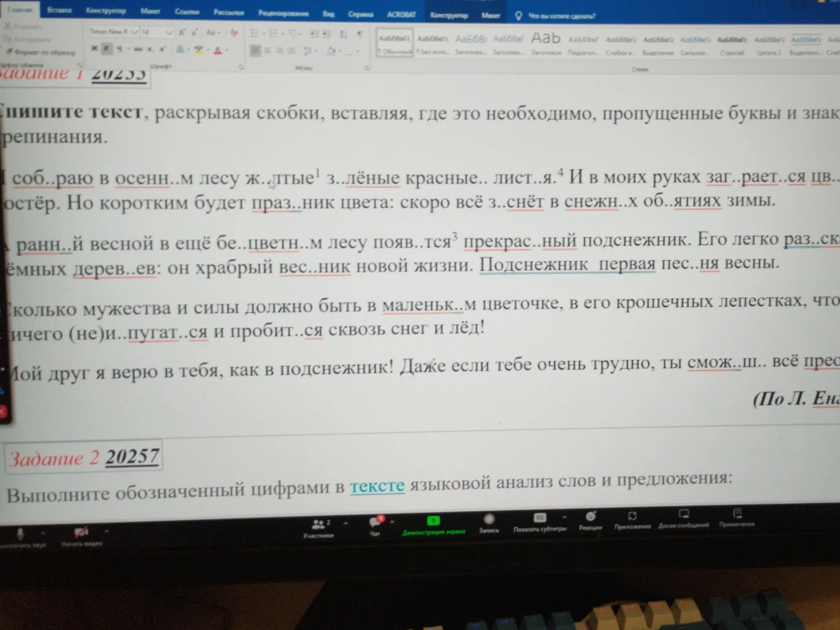The width and height of the screenshot is (840, 630).
Task: Start video in Zoom (Начать видео)
Action: point(82,537)
